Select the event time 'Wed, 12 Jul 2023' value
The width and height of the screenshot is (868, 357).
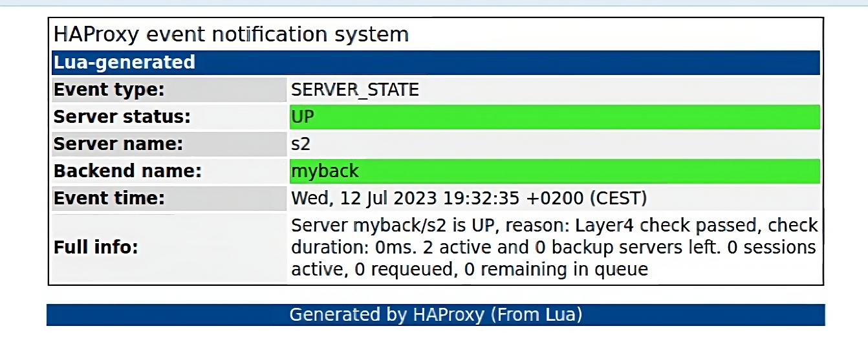coord(469,198)
